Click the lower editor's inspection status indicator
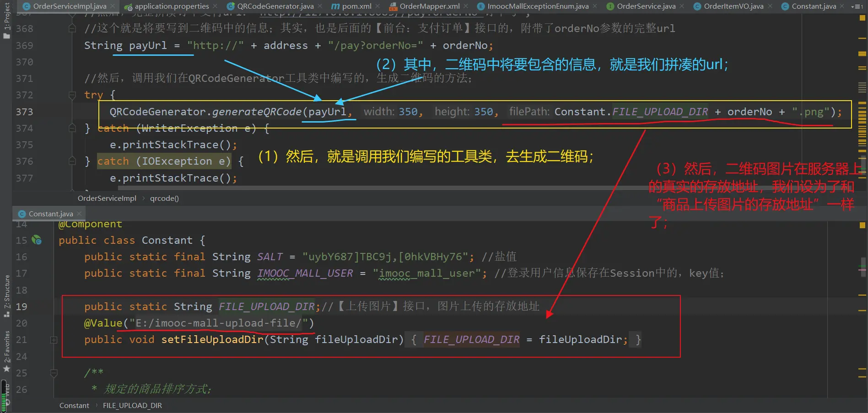 point(862,225)
